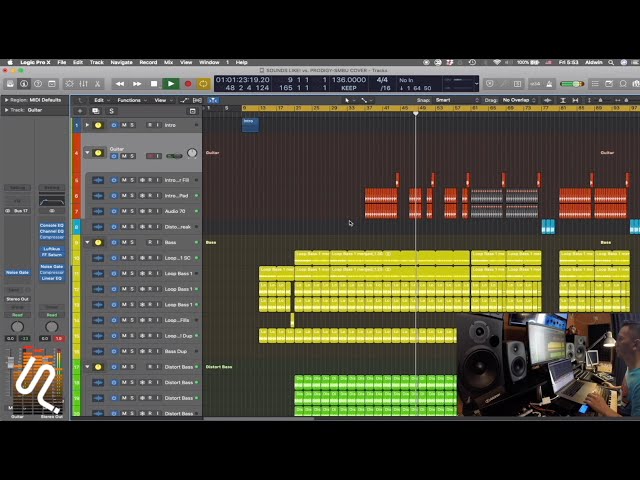Toggle the yellow Cycle mode button
Viewport: 640px width, 480px height.
coord(203,84)
